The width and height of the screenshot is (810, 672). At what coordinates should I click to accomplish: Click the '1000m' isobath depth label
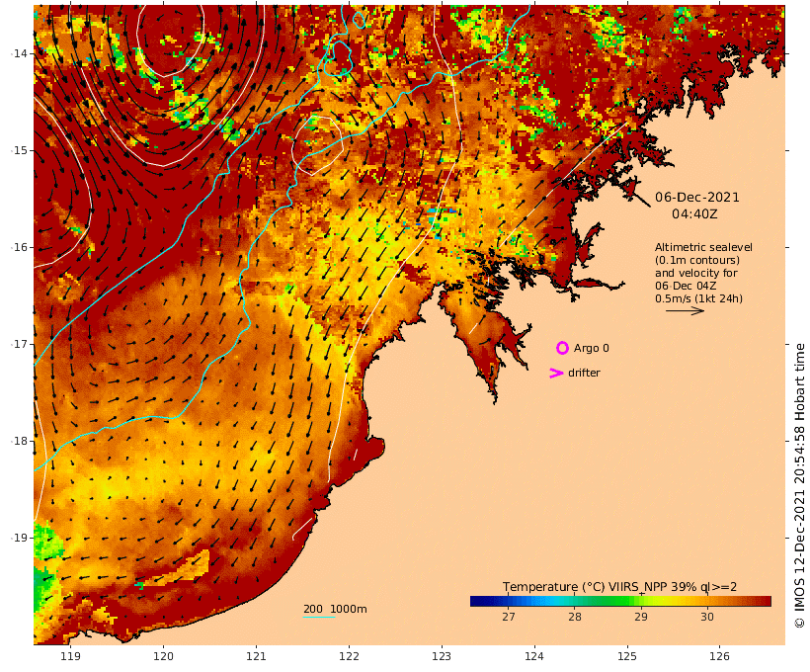[x=349, y=609]
